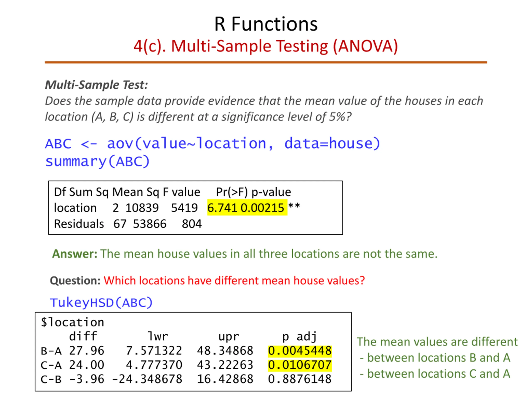
Task: Click the C-B row label
Action: tap(51, 379)
